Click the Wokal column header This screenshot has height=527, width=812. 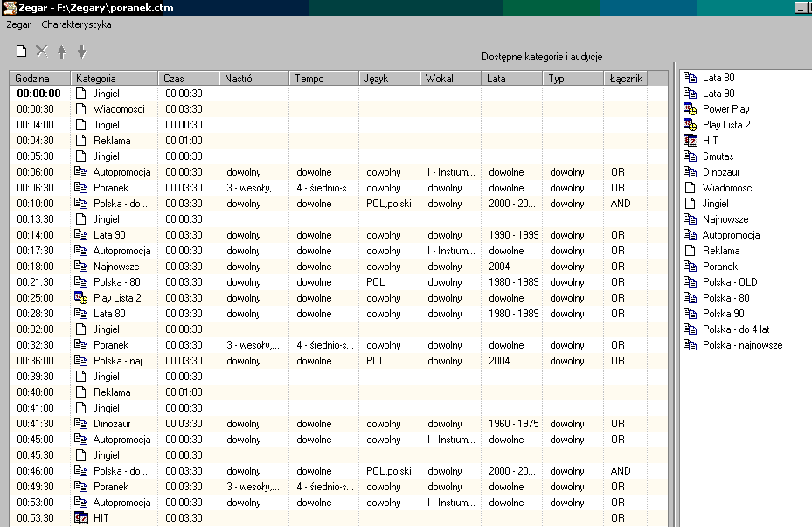450,78
